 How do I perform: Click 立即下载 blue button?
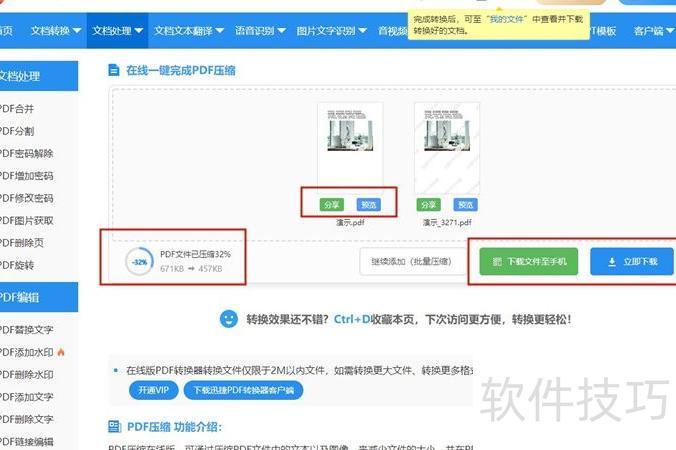point(632,262)
